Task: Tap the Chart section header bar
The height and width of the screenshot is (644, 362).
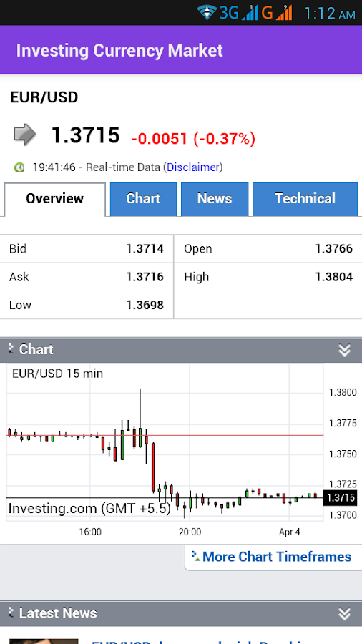Action: pos(181,350)
